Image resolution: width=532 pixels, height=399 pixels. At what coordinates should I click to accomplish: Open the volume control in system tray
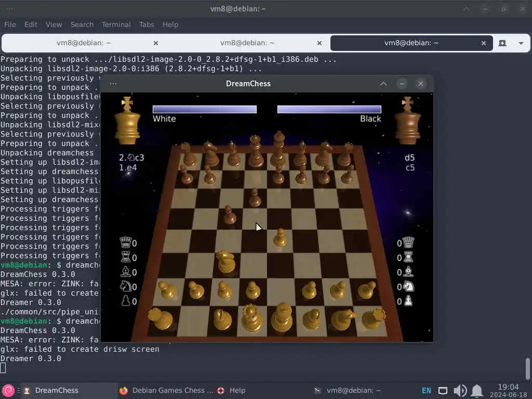[x=460, y=391]
